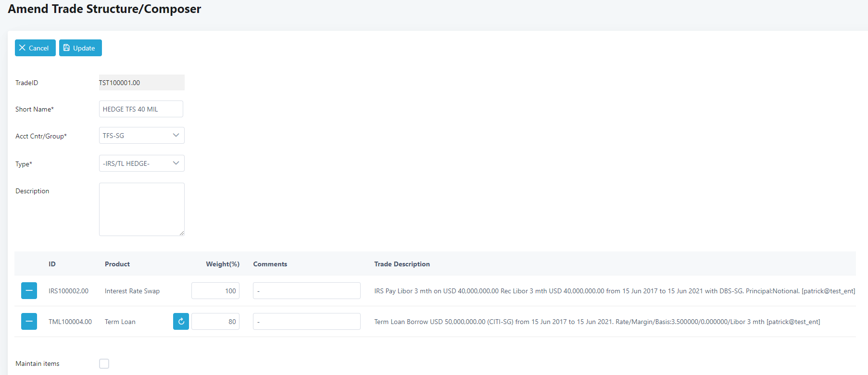This screenshot has width=868, height=375.
Task: Click the Comments field for Interest Rate Swap
Action: click(x=306, y=291)
